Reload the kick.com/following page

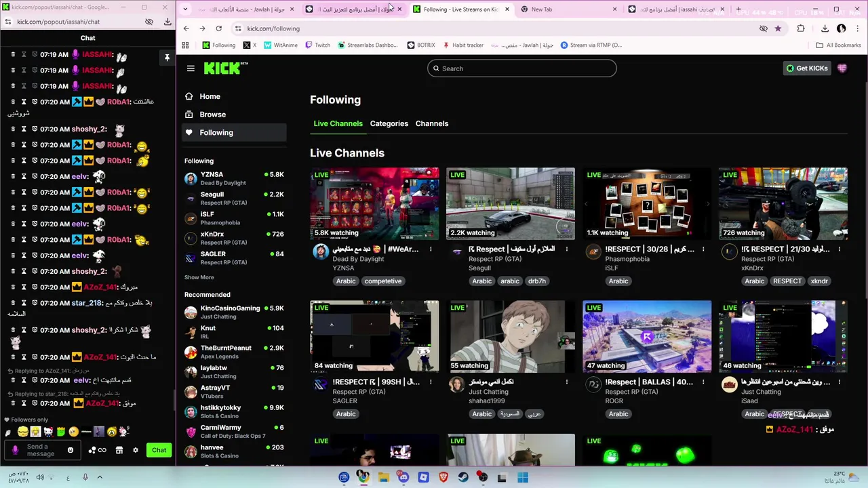click(218, 28)
